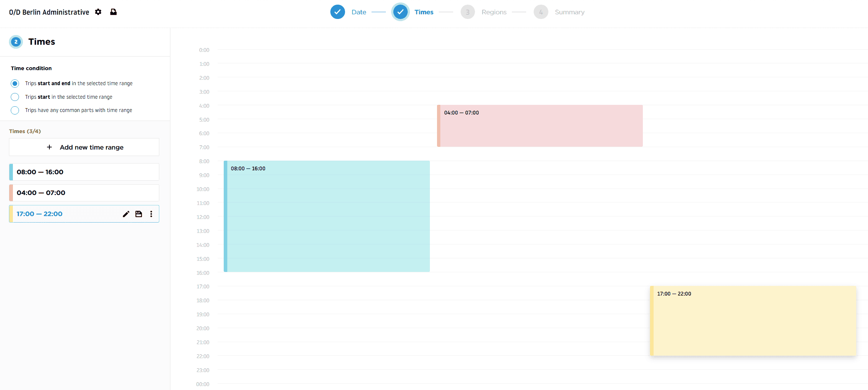The height and width of the screenshot is (390, 868).
Task: Edit the 17:00 — 22:00 range with pencil
Action: click(x=126, y=214)
